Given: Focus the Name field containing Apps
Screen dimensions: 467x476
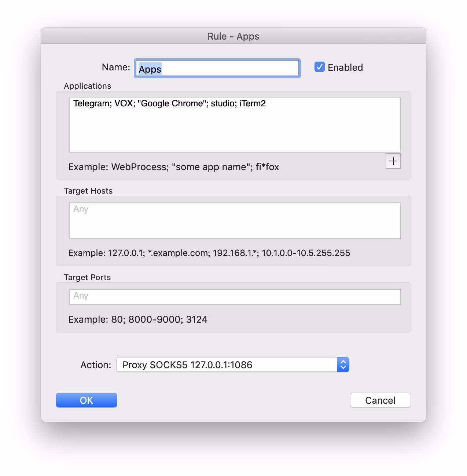Looking at the screenshot, I should click(217, 69).
